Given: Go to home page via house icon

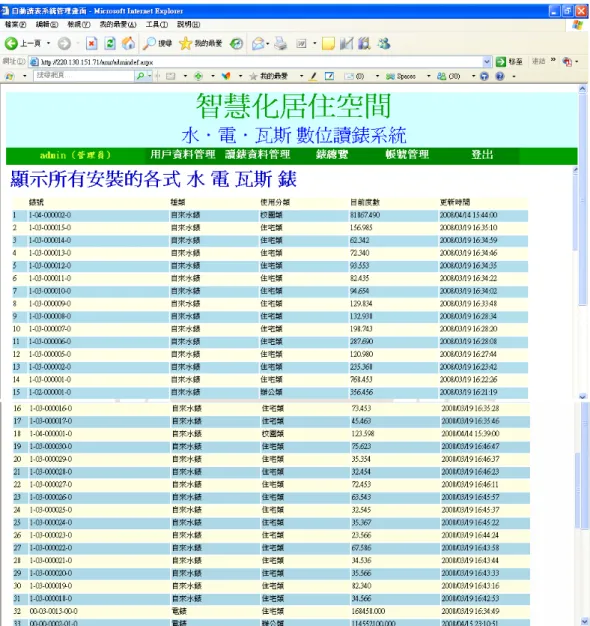Looking at the screenshot, I should [x=128, y=44].
